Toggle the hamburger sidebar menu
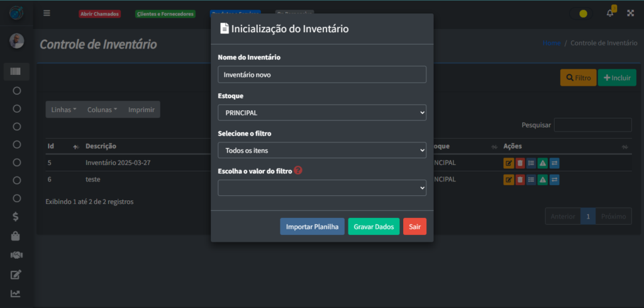Viewport: 644px width, 308px height. click(47, 13)
